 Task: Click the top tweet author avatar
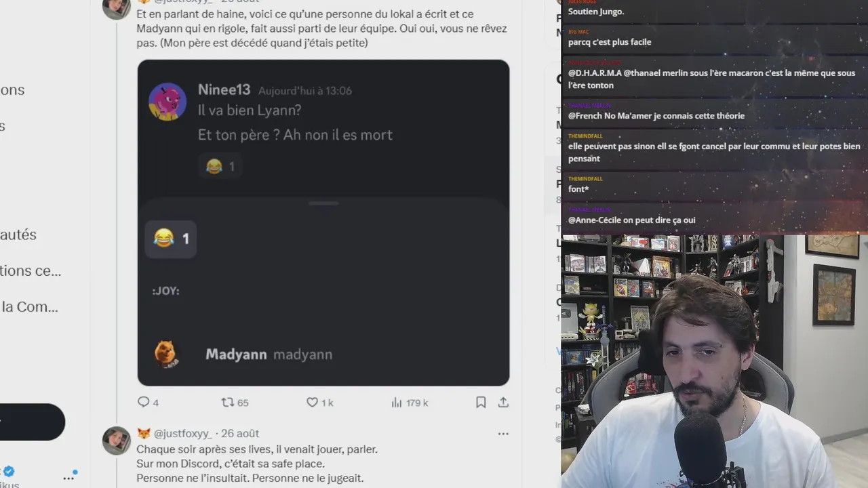point(116,8)
